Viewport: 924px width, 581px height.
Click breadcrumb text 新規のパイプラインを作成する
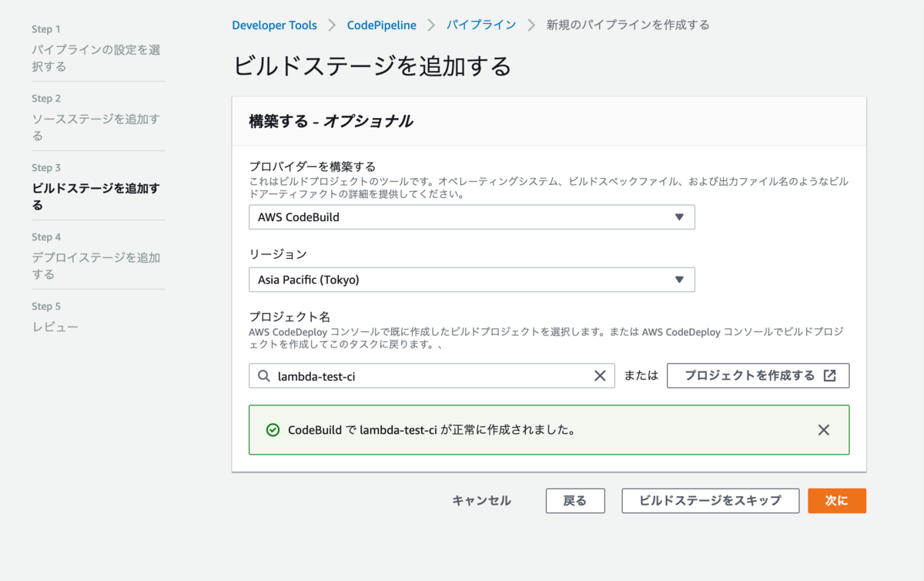[628, 25]
